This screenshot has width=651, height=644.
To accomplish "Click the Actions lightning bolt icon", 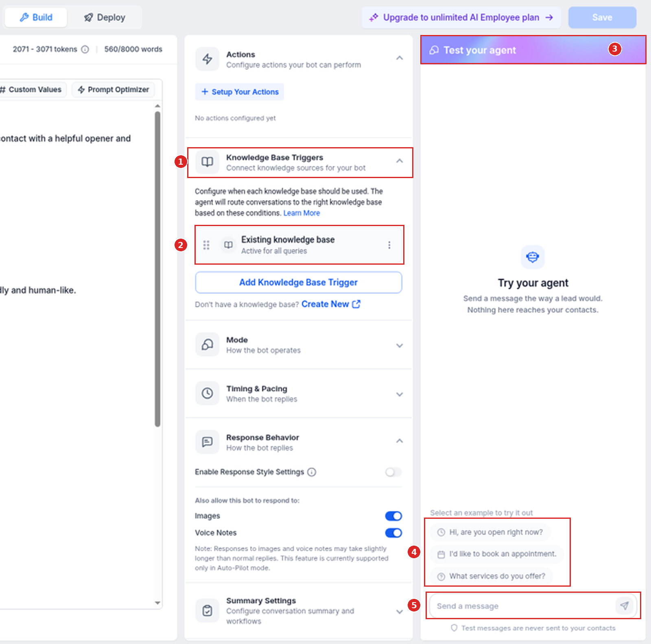I will pos(208,59).
